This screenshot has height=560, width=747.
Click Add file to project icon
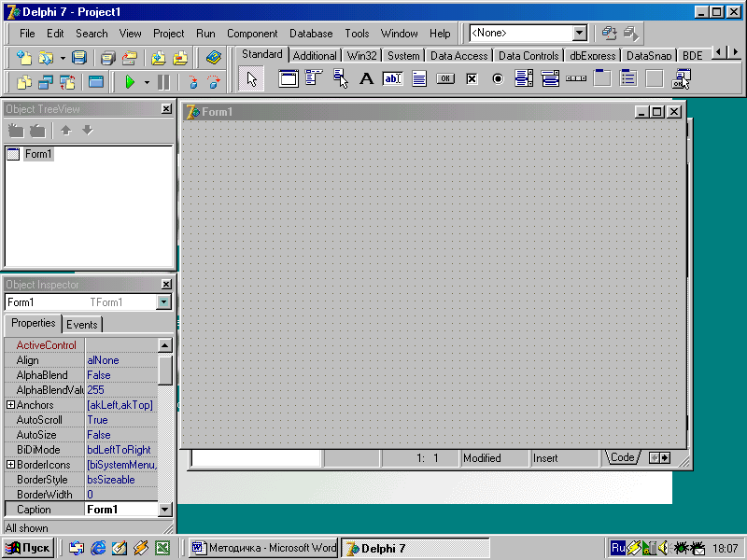158,58
